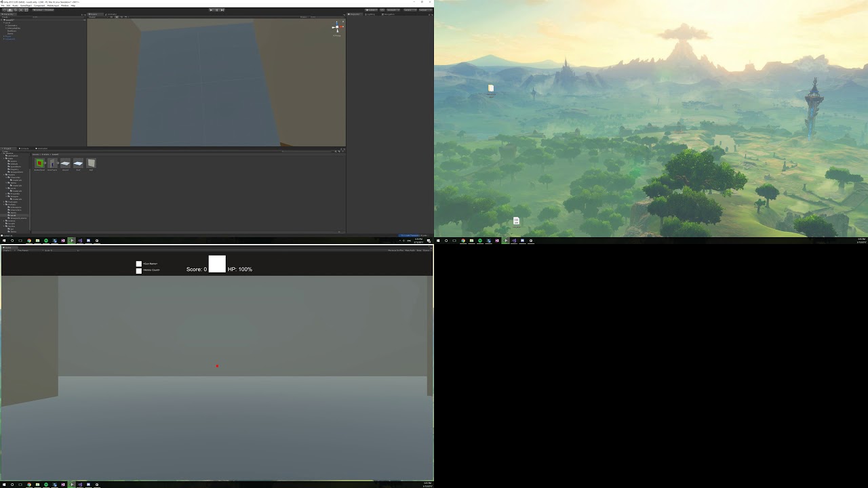Click Start button on upper-left taskbar
Screen dimensions: 868x488
[x=4, y=241]
